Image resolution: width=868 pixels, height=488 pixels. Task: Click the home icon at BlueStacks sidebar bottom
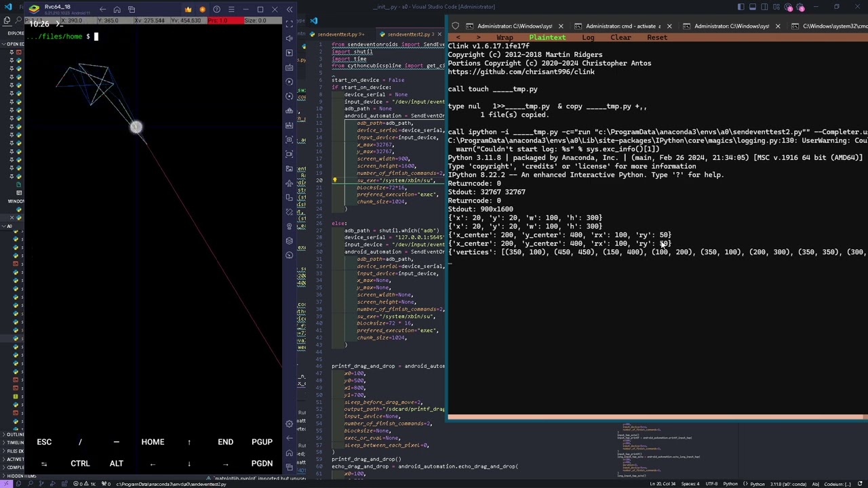[x=290, y=453]
